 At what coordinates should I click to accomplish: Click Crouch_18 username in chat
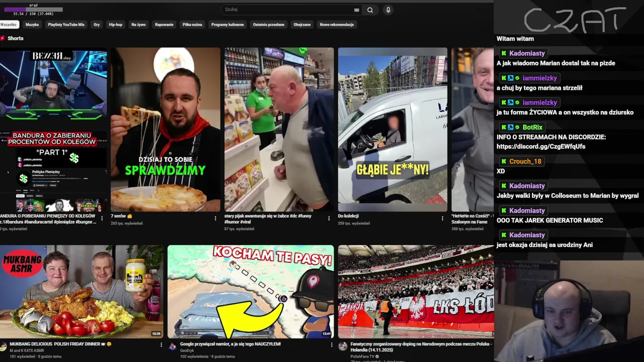[525, 161]
